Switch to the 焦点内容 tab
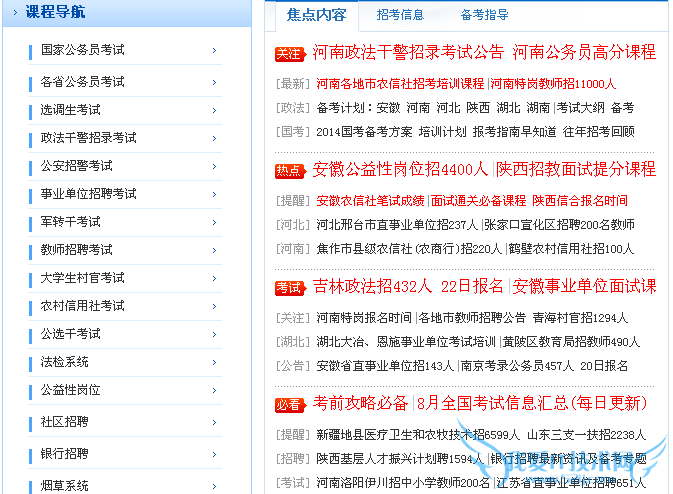The image size is (673, 494). coord(317,15)
